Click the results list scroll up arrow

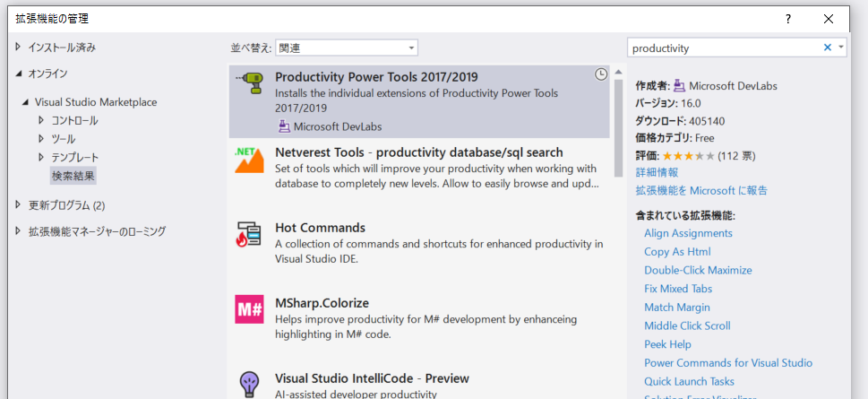[618, 74]
